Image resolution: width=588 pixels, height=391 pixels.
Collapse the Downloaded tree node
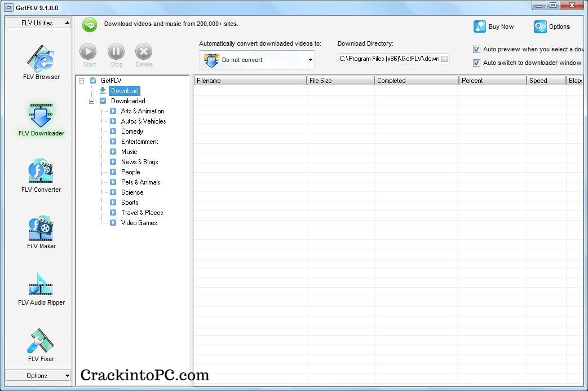91,101
